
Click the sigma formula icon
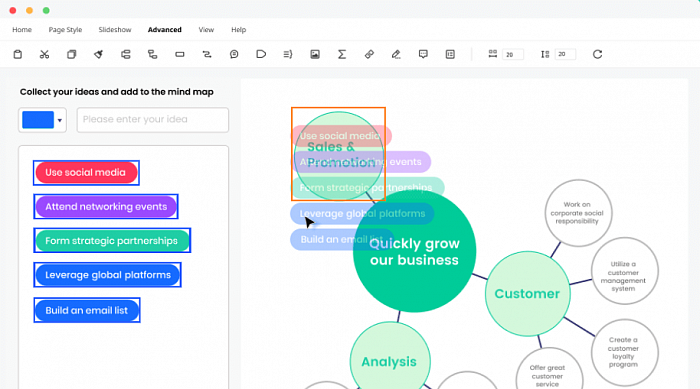pos(342,54)
